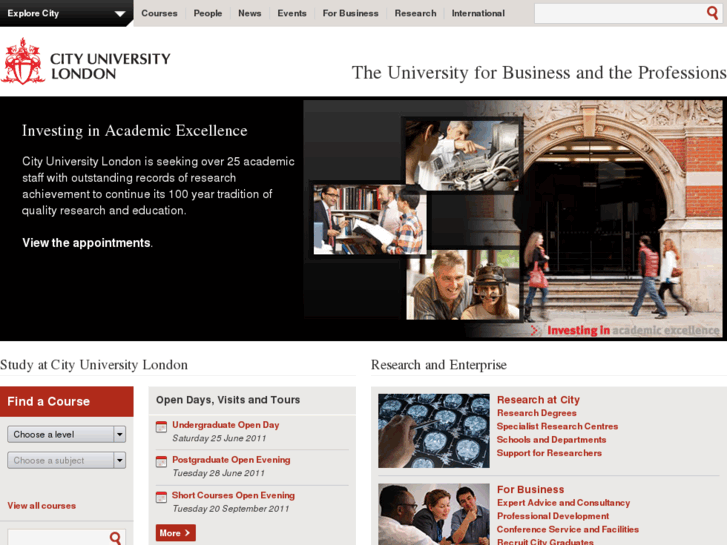Click the brain scans research thumbnail
This screenshot has width=727, height=545.
coord(434,431)
